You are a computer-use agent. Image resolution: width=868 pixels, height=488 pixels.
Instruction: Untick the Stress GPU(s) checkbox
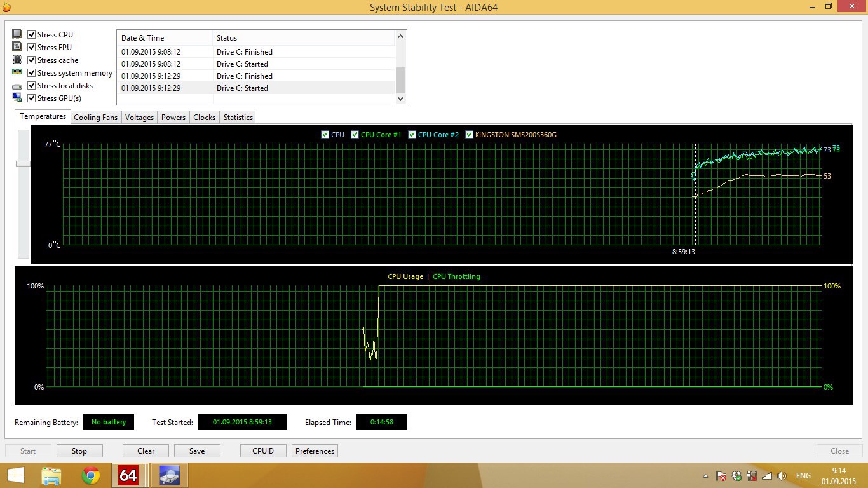coord(32,98)
